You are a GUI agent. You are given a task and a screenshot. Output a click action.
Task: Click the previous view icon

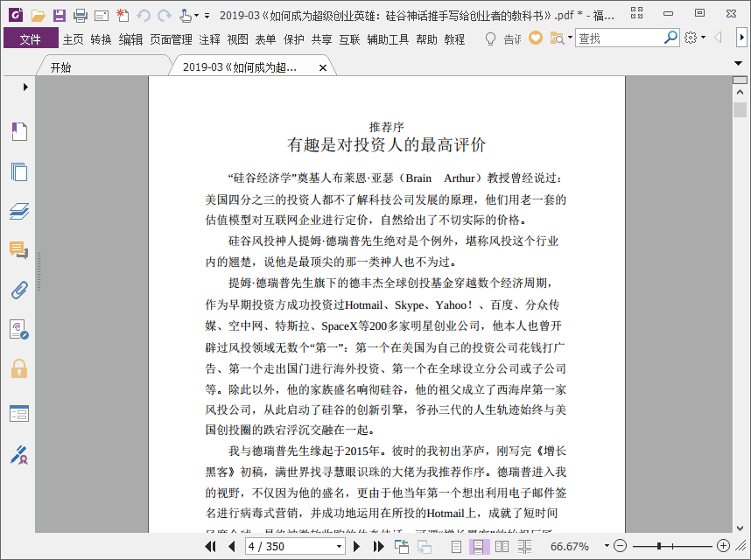point(402,546)
